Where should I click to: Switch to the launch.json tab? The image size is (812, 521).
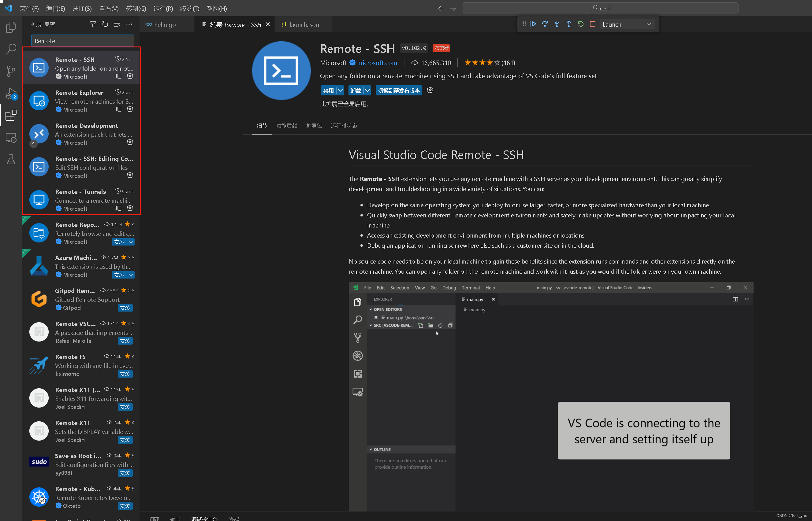[304, 24]
